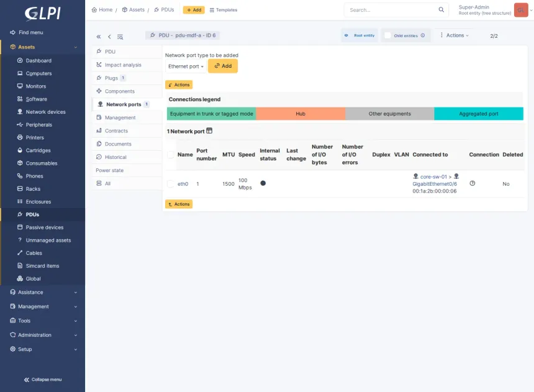Click the green trunk or tagged mode swatch
Viewport: 534px width, 392px height.
click(x=212, y=114)
